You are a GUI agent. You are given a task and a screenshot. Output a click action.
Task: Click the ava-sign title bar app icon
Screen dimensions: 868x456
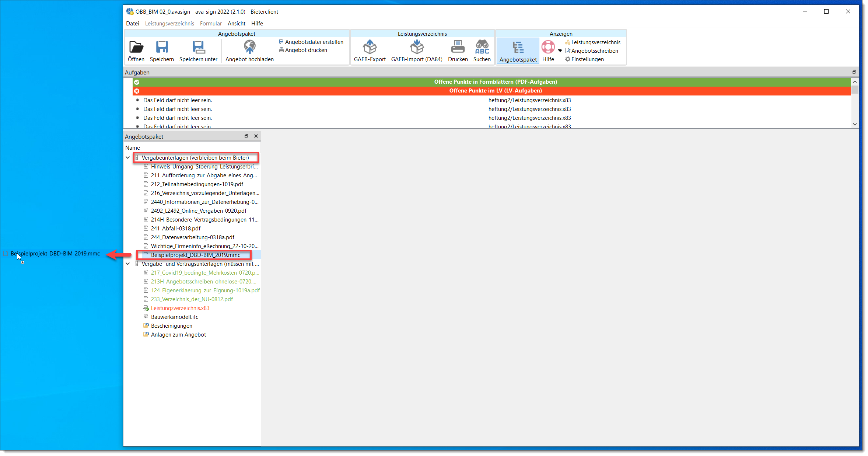(130, 11)
